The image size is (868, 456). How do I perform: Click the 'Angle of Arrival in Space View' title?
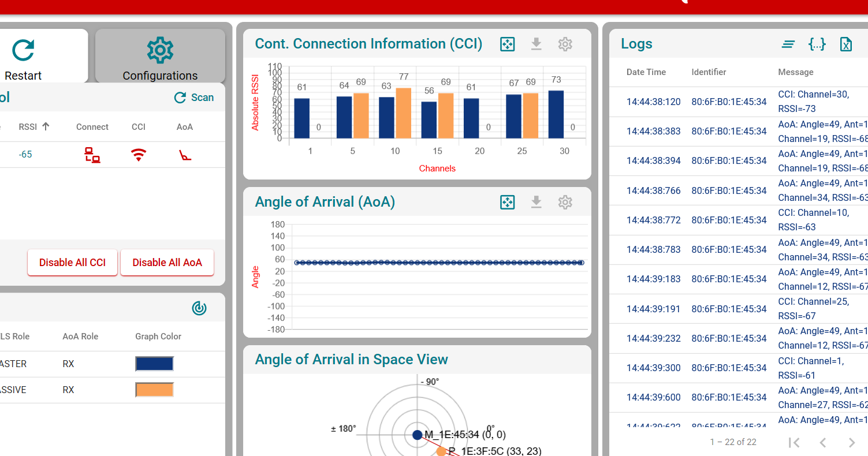tap(352, 360)
